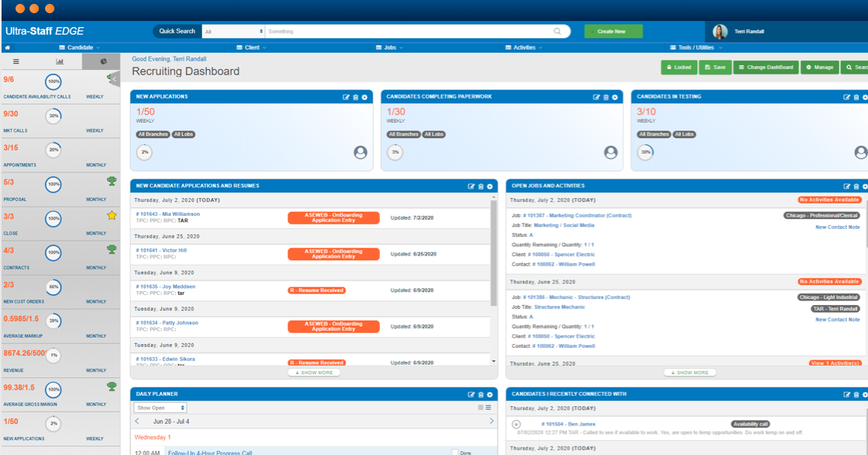Go to next week in Daily Planner
This screenshot has height=455, width=868.
pos(491,422)
